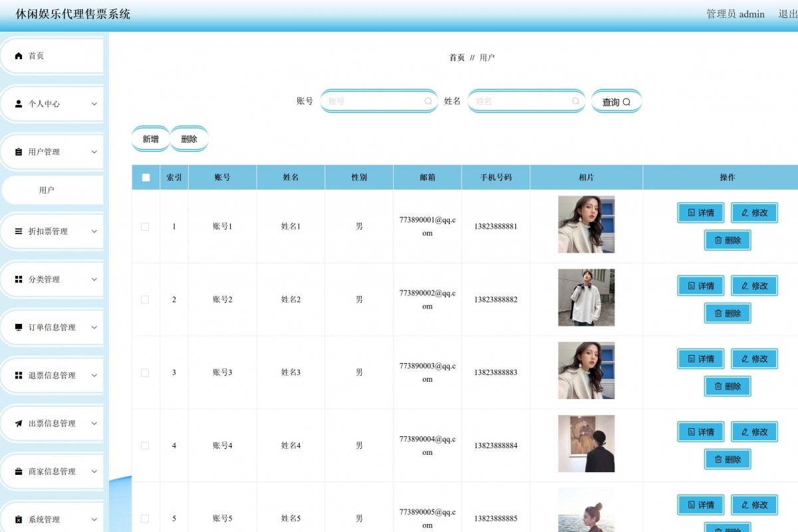Viewport: 798px width, 532px height.
Task: Click the briefcase icon for 商家信息管理
Action: point(19,471)
